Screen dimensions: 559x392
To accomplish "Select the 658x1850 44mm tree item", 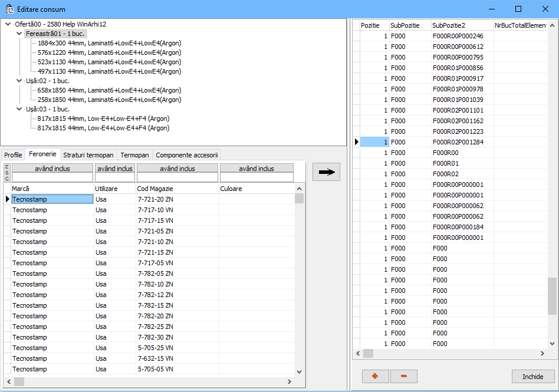I will tap(109, 90).
